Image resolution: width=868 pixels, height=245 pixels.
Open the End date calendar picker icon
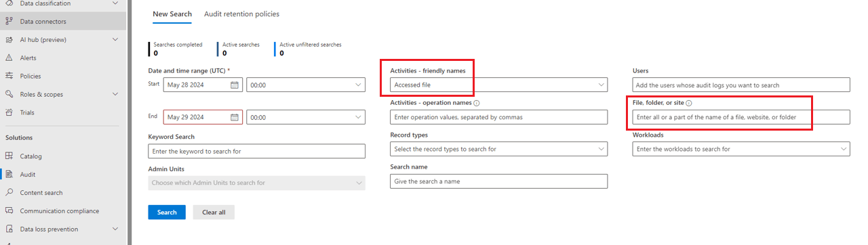pyautogui.click(x=235, y=117)
